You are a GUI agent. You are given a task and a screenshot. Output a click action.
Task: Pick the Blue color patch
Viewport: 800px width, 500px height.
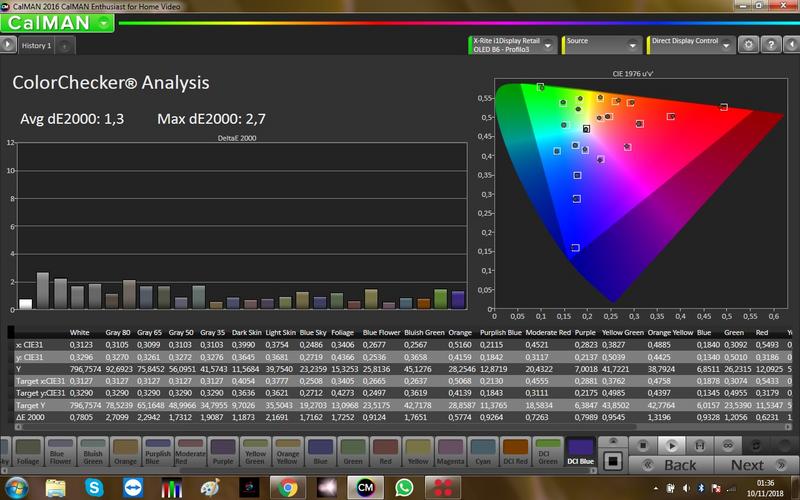point(320,452)
